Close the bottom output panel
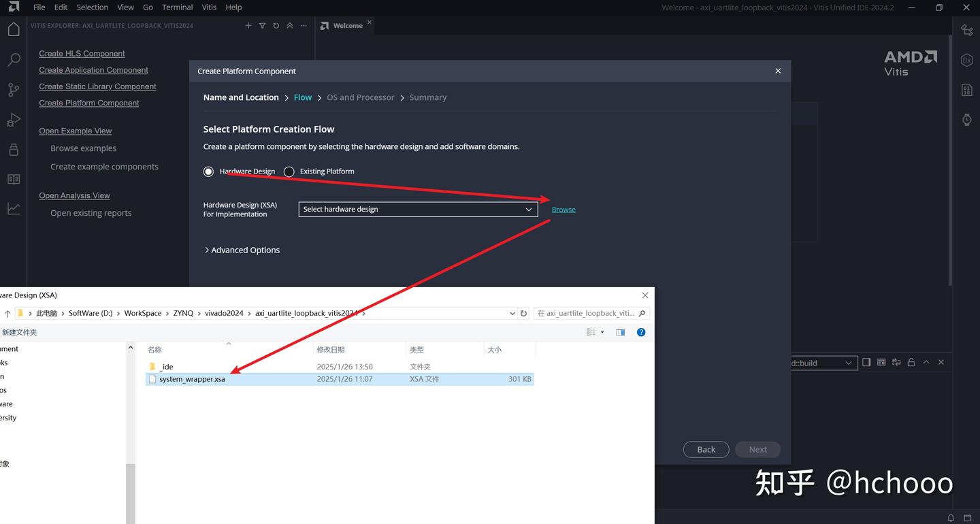980x524 pixels. [941, 363]
